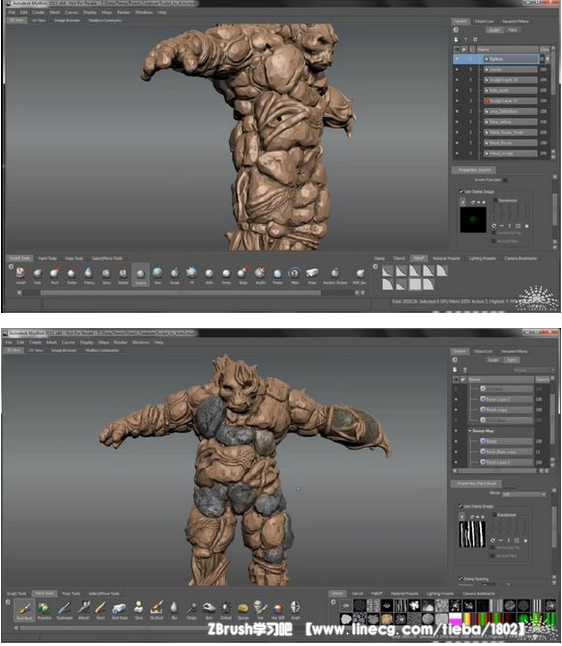Hide Paint Layer 2 in lower window

coord(456,399)
